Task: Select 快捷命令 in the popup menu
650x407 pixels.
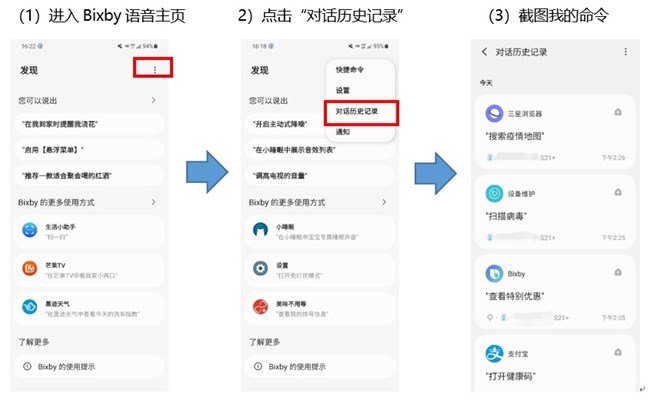Action: [x=349, y=70]
